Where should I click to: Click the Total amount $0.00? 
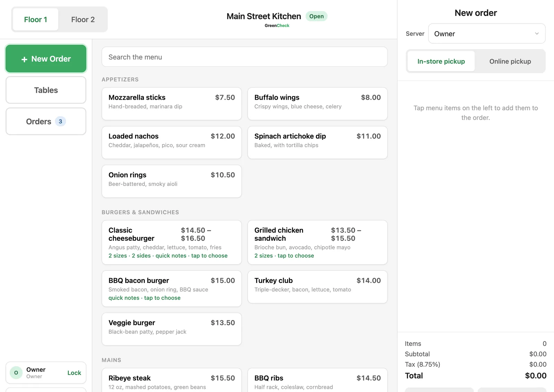click(536, 376)
